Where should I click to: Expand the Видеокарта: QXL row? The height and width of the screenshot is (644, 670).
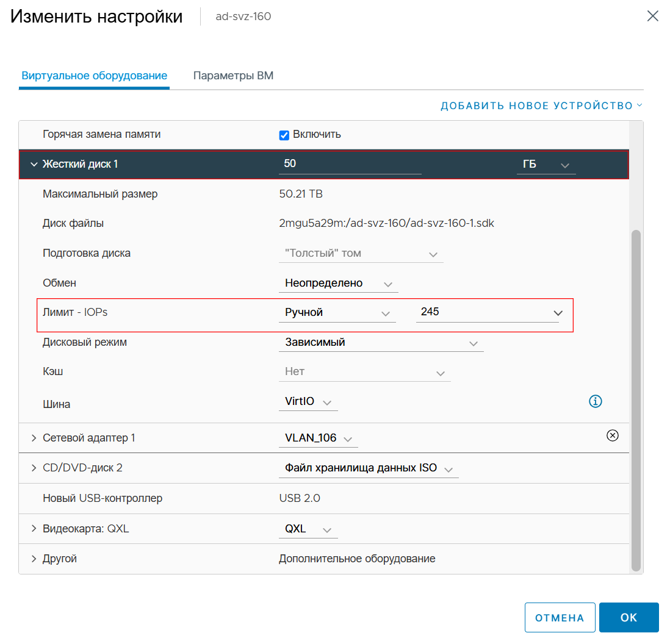click(x=34, y=529)
